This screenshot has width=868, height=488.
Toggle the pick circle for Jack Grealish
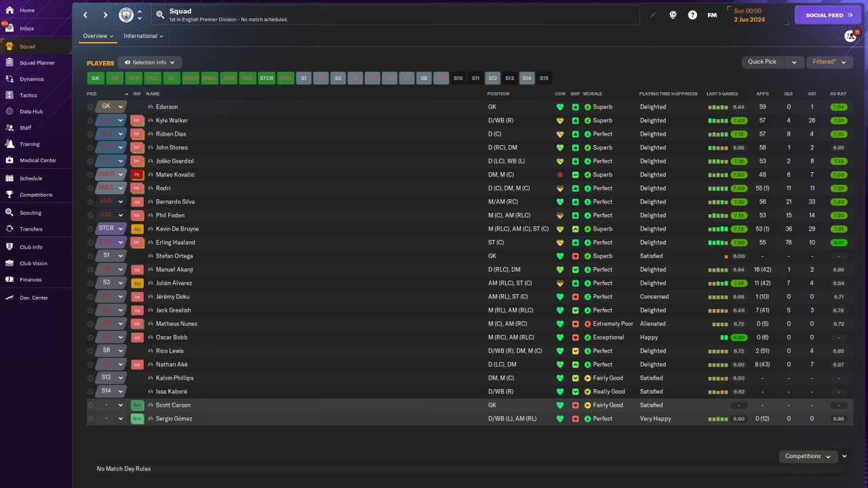click(x=91, y=310)
